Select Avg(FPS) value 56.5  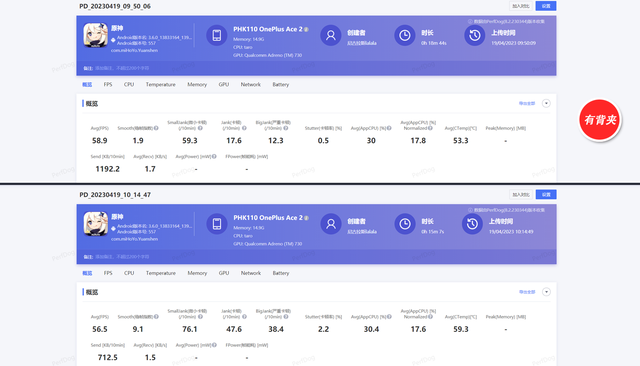coord(100,329)
